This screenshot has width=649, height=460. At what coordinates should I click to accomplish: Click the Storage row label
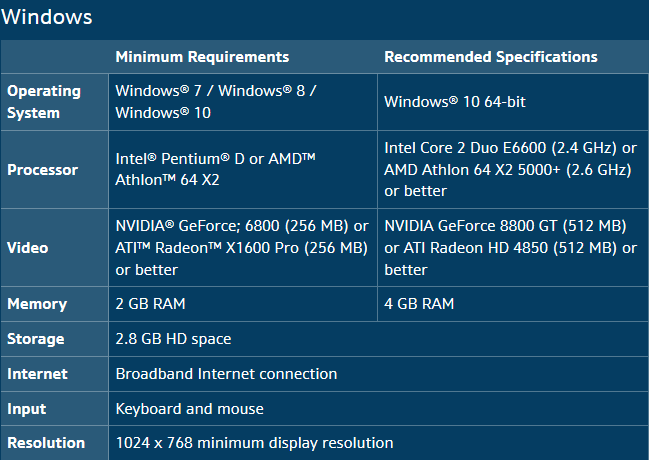point(36,339)
